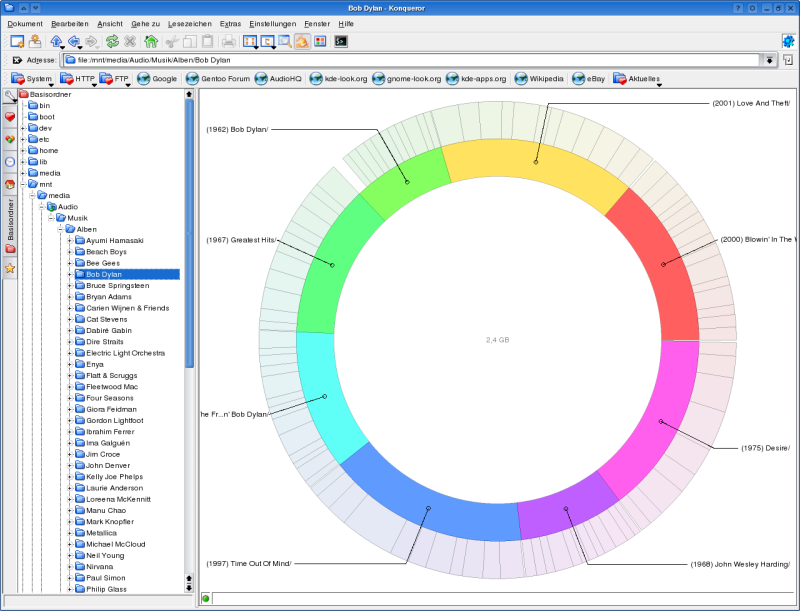Click the printer icon
Screen dimensions: 800x611
click(229, 41)
